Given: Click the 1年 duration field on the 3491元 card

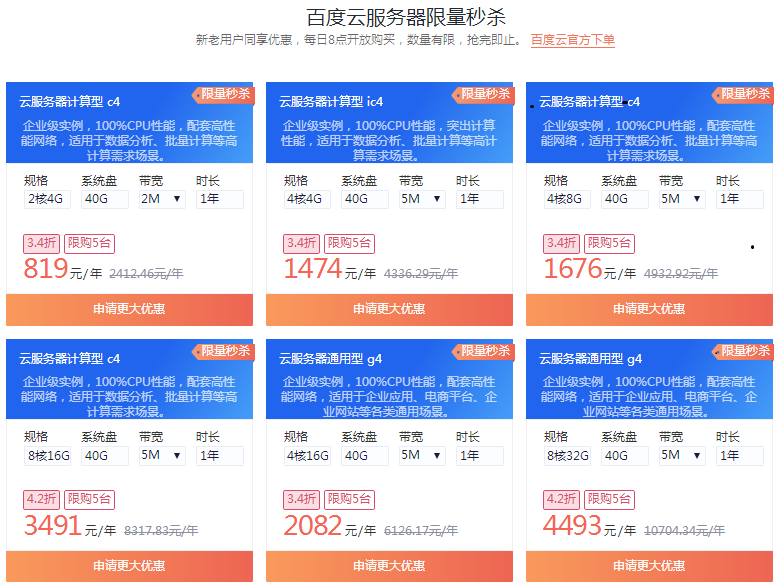Looking at the screenshot, I should click(x=220, y=456).
